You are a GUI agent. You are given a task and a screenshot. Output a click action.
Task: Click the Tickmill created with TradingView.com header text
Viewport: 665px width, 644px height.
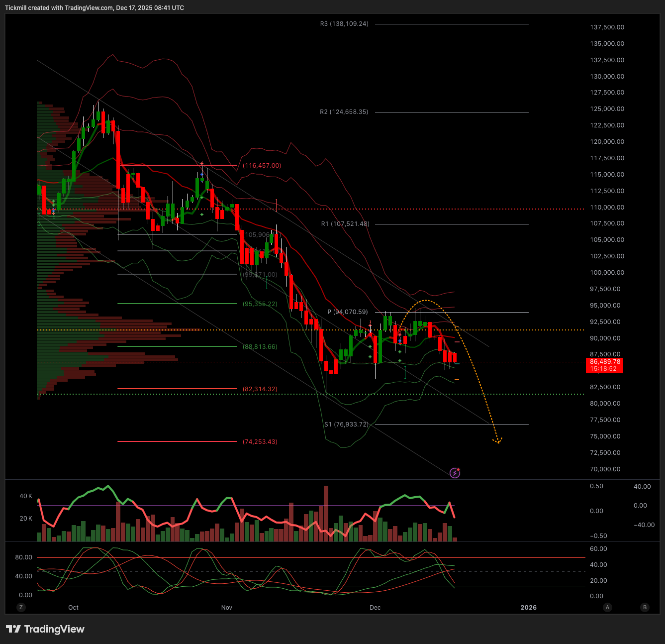[x=95, y=7]
